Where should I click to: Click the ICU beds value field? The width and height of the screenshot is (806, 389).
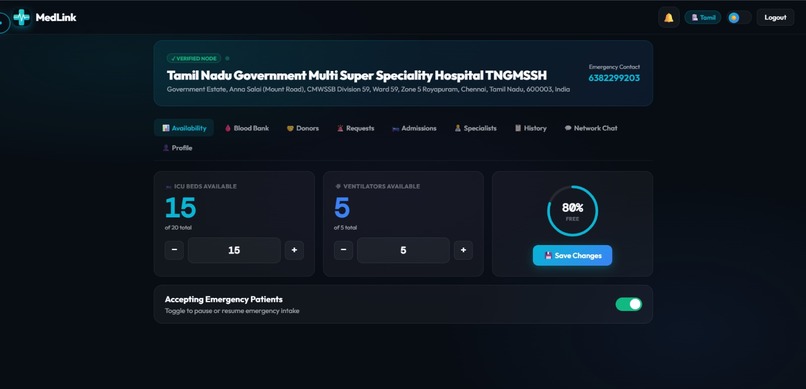[234, 250]
